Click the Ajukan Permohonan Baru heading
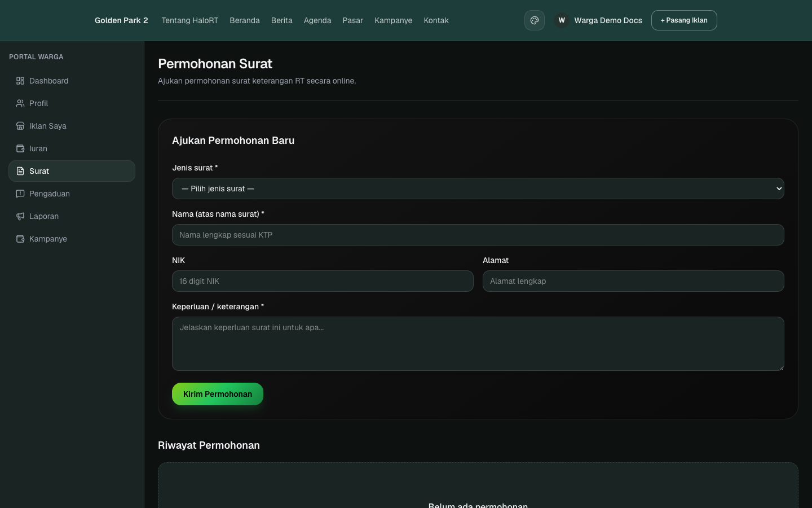This screenshot has width=812, height=508. point(233,141)
